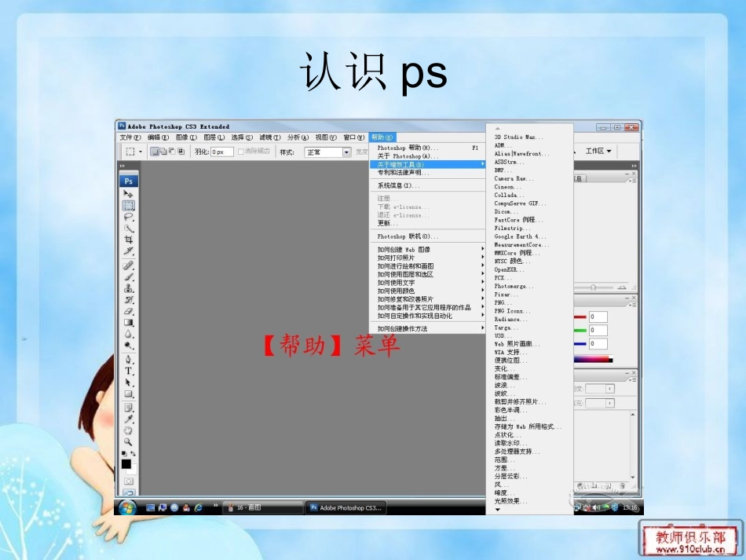The width and height of the screenshot is (746, 560).
Task: Click the foreground color swatch (black)
Action: (x=126, y=464)
